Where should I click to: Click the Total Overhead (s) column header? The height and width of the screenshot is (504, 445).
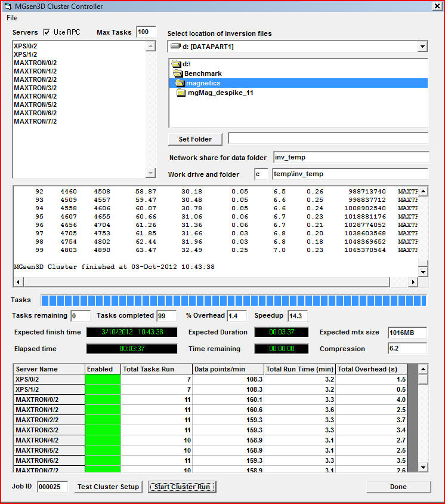(x=371, y=369)
